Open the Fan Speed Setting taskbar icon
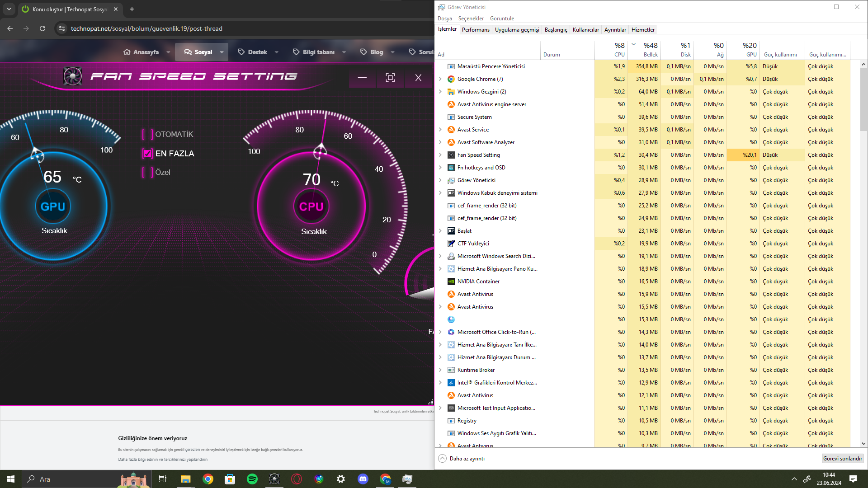 click(x=274, y=479)
